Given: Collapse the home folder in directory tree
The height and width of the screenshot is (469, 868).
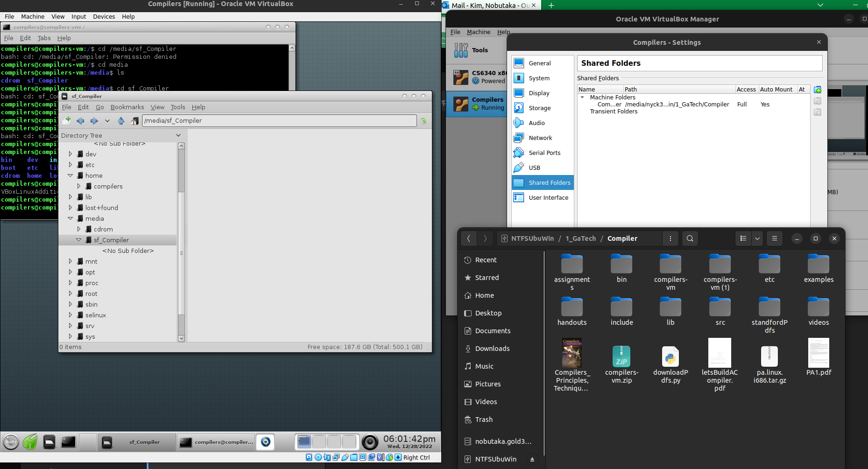Looking at the screenshot, I should pos(71,175).
